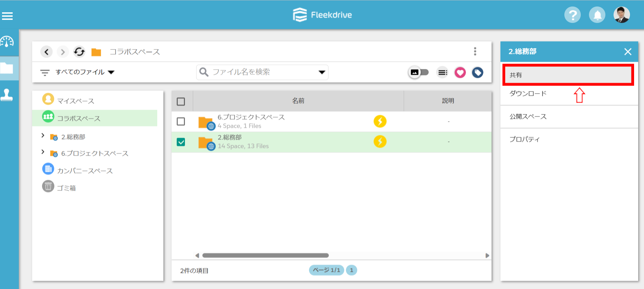Viewport: 644px width, 289px height.
Task: Open the user profile avatar
Action: 622,15
